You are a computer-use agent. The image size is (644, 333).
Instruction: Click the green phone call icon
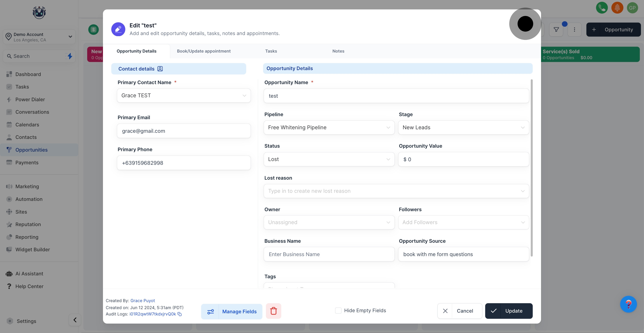(x=602, y=8)
